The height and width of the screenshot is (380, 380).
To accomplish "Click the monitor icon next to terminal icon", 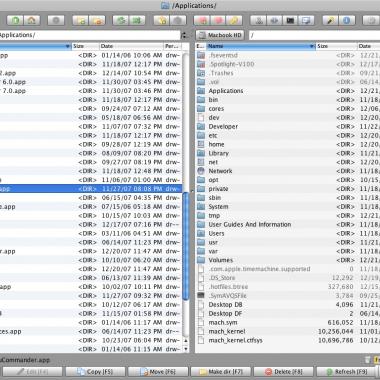I will (306, 20).
